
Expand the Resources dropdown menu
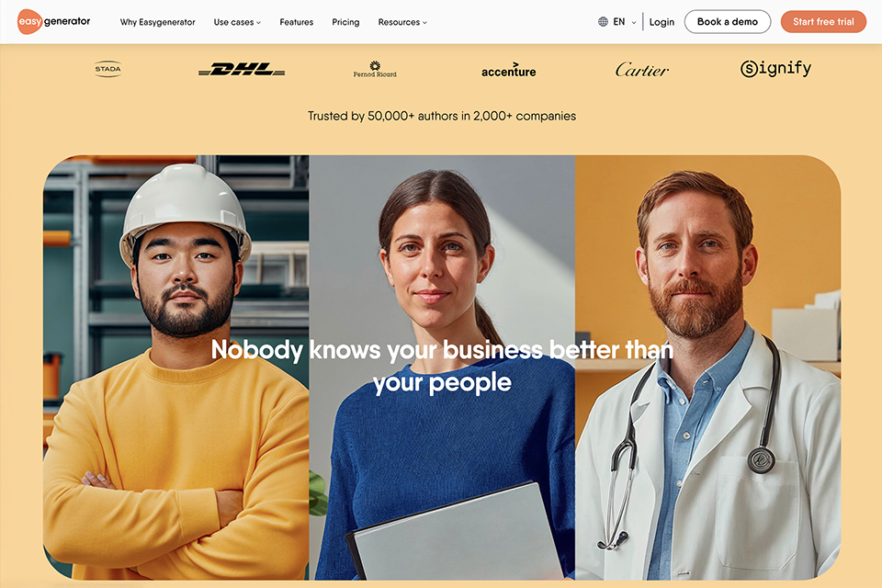pos(402,22)
